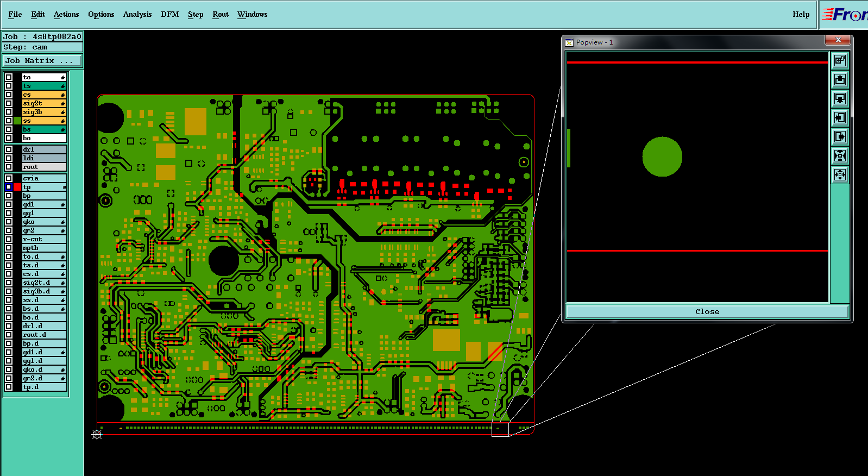Select the ldi layer name

(44, 158)
